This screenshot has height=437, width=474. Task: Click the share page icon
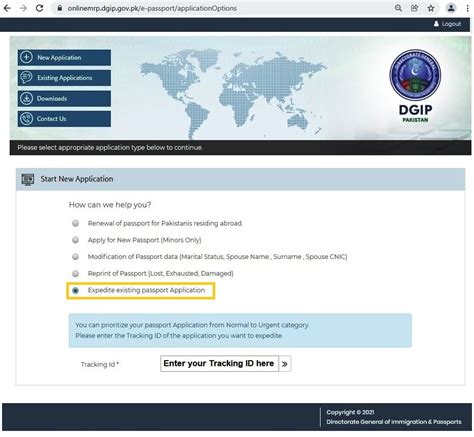pos(414,8)
